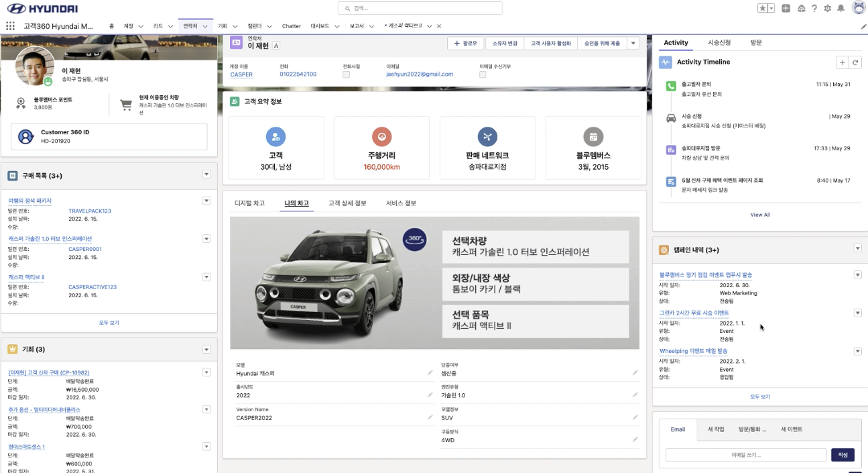Screen dimensions: 868x473
Task: Expand the 구매 목록 panel dropdown
Action: (206, 174)
